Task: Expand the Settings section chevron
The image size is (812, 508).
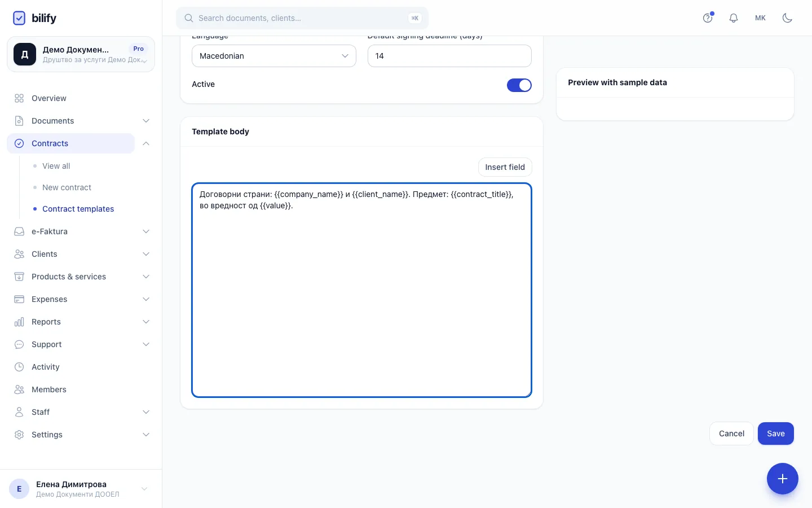Action: pyautogui.click(x=146, y=435)
